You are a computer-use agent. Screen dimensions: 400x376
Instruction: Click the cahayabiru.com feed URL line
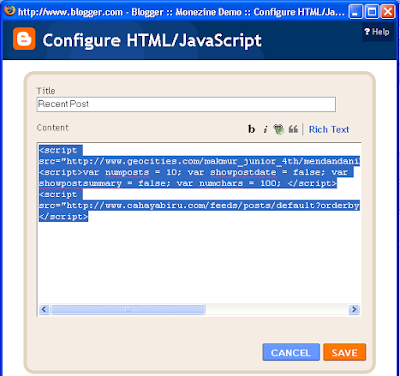pyautogui.click(x=199, y=206)
